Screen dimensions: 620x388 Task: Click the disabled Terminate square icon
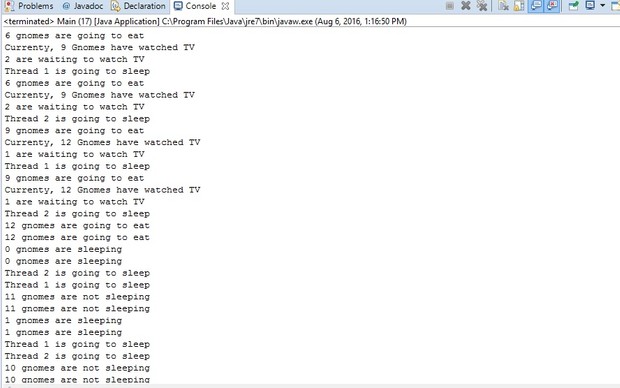(x=450, y=6)
